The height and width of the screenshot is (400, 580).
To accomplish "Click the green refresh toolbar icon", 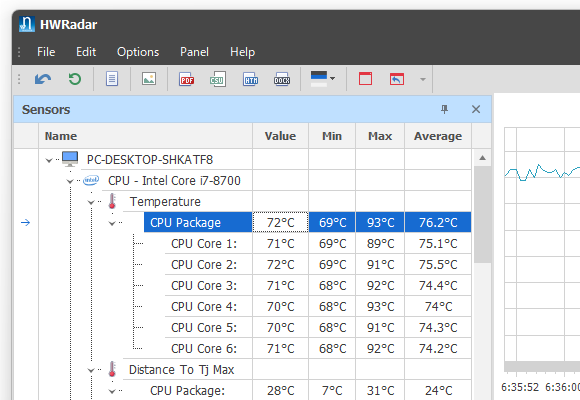I will pos(75,79).
